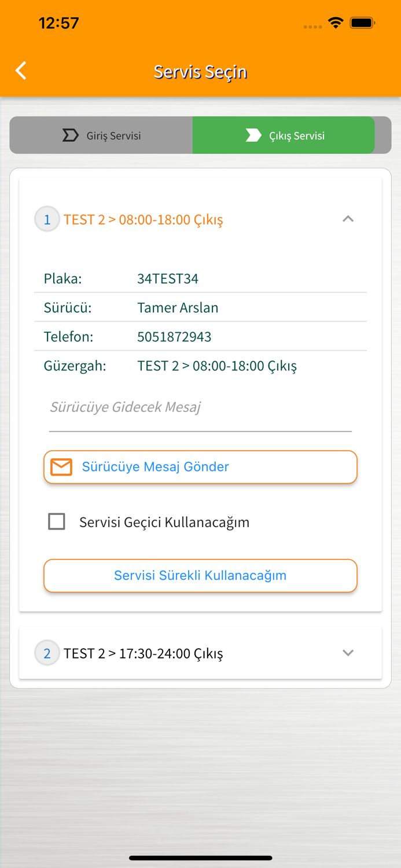Tap Servisi Sürekli Kullanacağım

200,575
